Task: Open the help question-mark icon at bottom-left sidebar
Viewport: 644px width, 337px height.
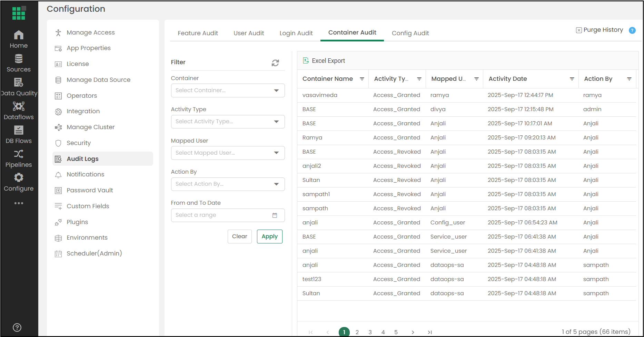Action: click(x=17, y=327)
